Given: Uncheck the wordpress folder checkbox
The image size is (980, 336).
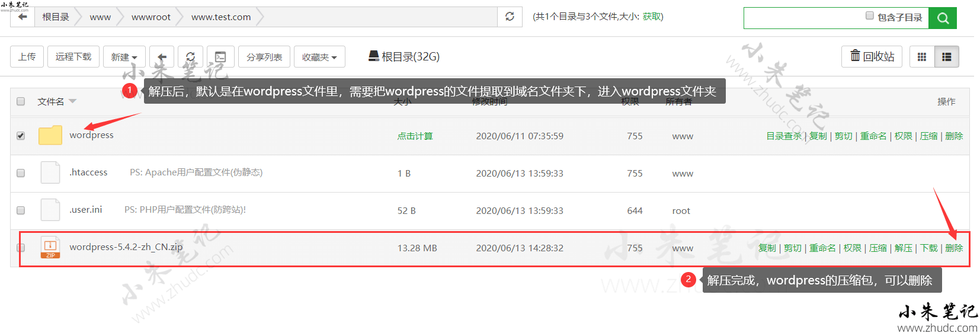Looking at the screenshot, I should pos(21,136).
